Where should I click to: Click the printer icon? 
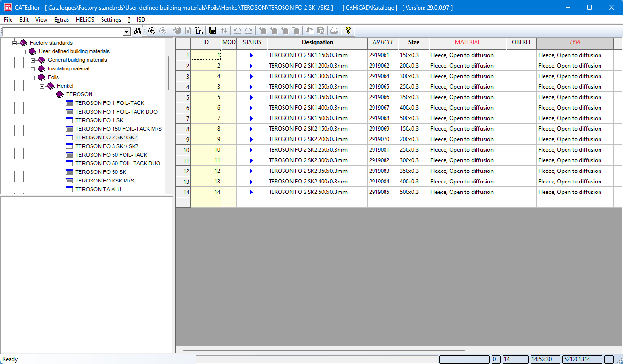click(334, 31)
